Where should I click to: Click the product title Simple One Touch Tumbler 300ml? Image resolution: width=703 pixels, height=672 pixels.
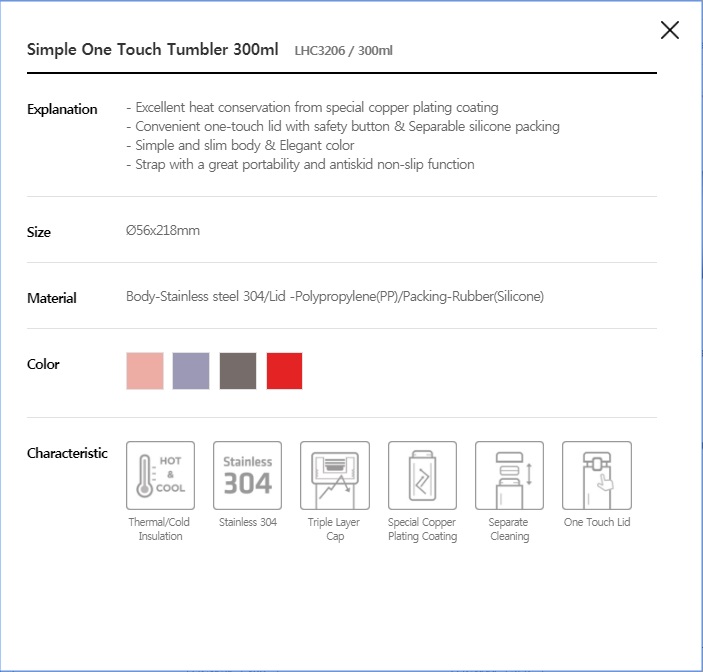pyautogui.click(x=152, y=49)
